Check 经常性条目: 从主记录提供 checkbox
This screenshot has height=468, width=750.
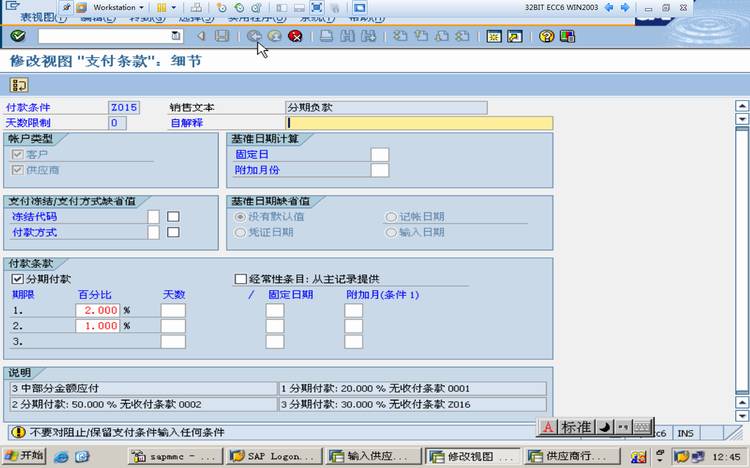(241, 279)
